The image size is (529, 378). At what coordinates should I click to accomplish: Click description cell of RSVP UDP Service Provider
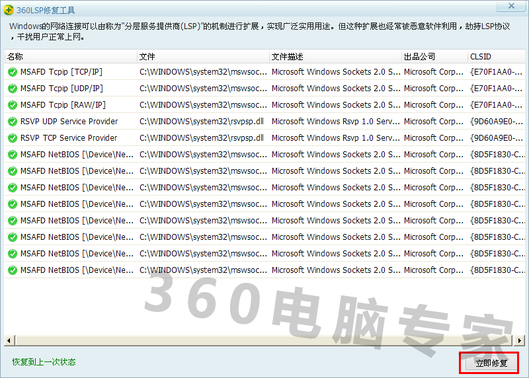click(336, 122)
